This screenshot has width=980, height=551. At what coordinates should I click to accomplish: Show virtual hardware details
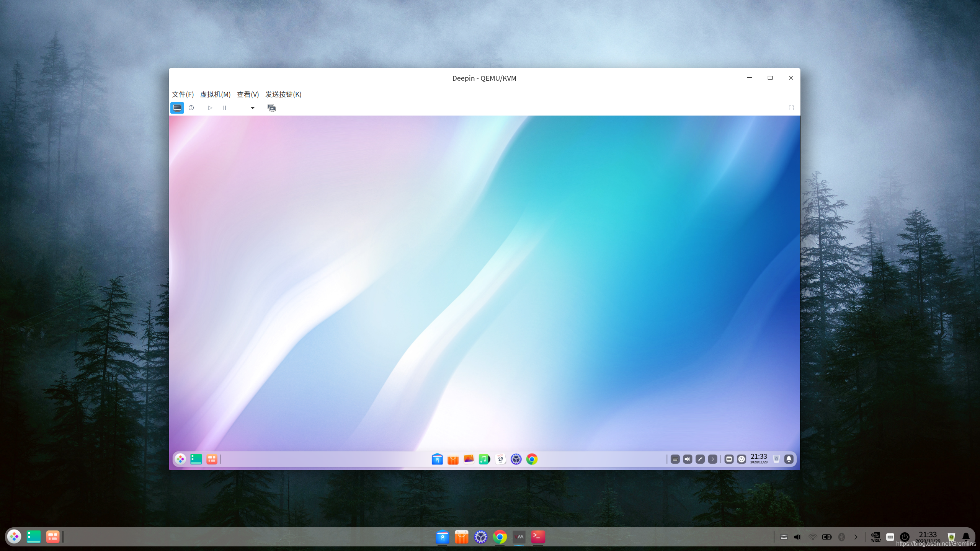191,108
